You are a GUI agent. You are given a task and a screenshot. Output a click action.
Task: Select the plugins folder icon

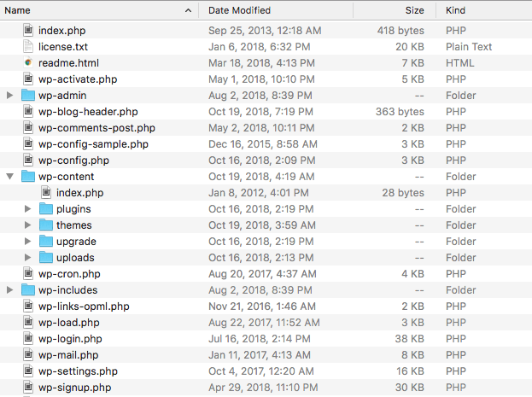(46, 208)
